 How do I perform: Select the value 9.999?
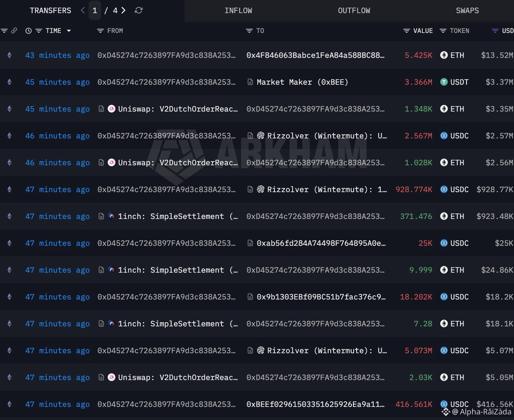[x=421, y=270]
